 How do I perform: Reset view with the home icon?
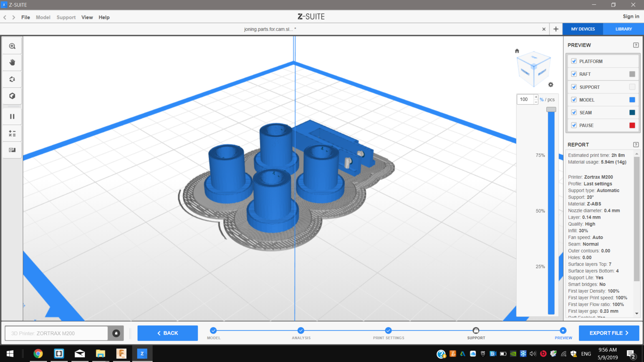tap(517, 51)
